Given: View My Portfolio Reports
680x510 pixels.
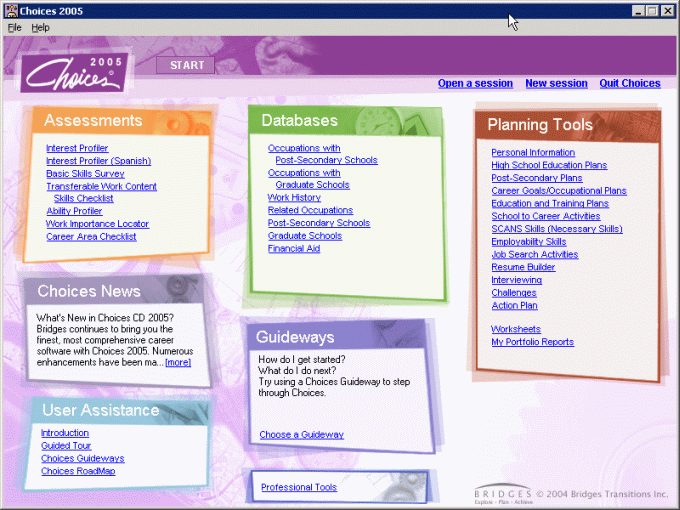Looking at the screenshot, I should [x=533, y=342].
